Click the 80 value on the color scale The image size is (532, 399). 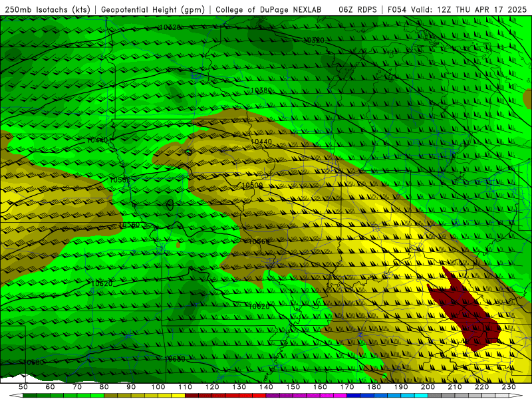tap(104, 387)
